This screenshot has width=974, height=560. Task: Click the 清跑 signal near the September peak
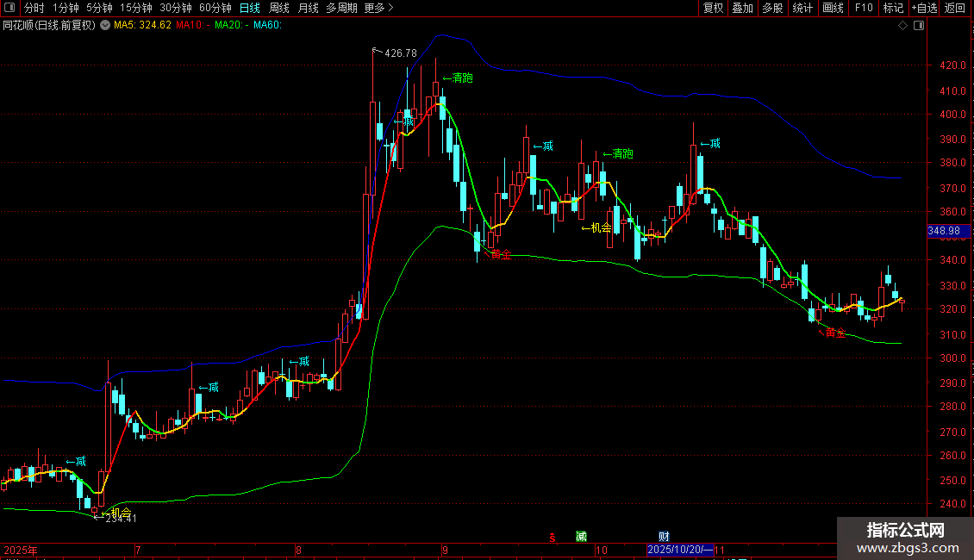[458, 78]
